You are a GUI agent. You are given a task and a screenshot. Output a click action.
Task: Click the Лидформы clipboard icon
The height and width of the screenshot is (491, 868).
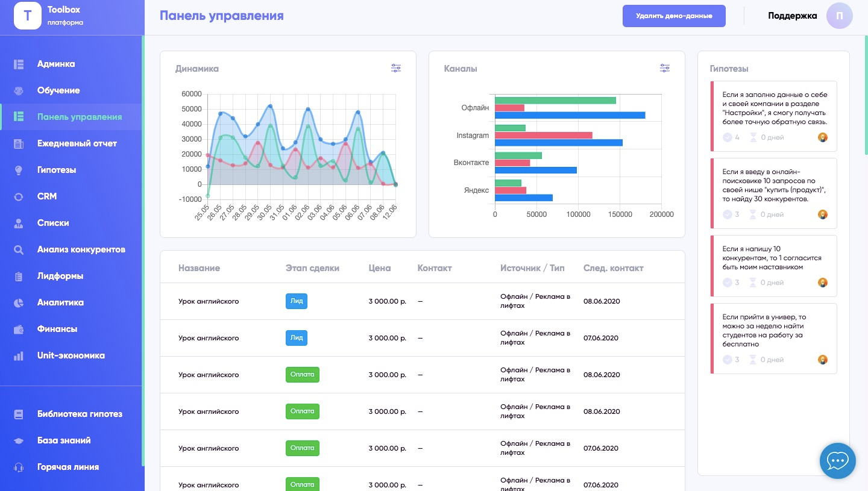pos(19,276)
